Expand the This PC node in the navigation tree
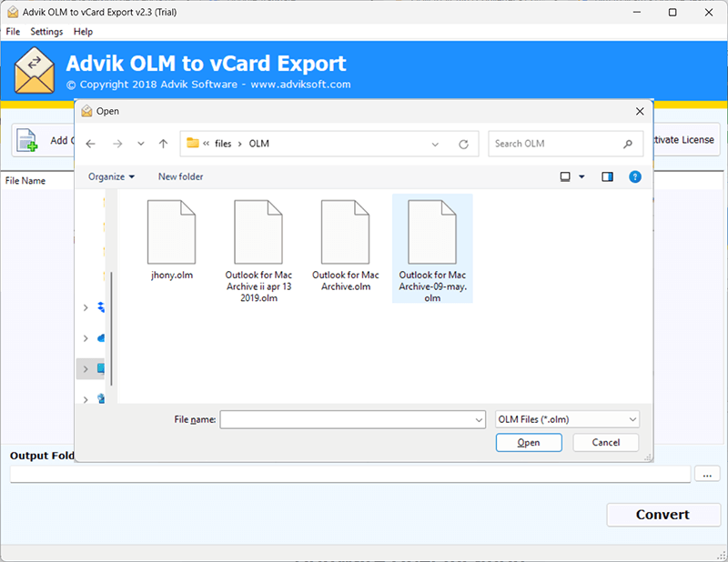728x562 pixels. 86,369
